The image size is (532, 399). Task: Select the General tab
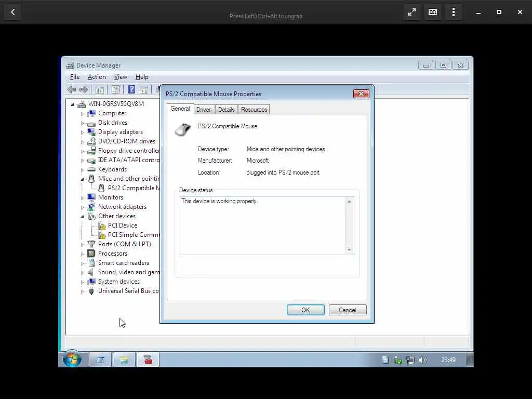click(180, 109)
